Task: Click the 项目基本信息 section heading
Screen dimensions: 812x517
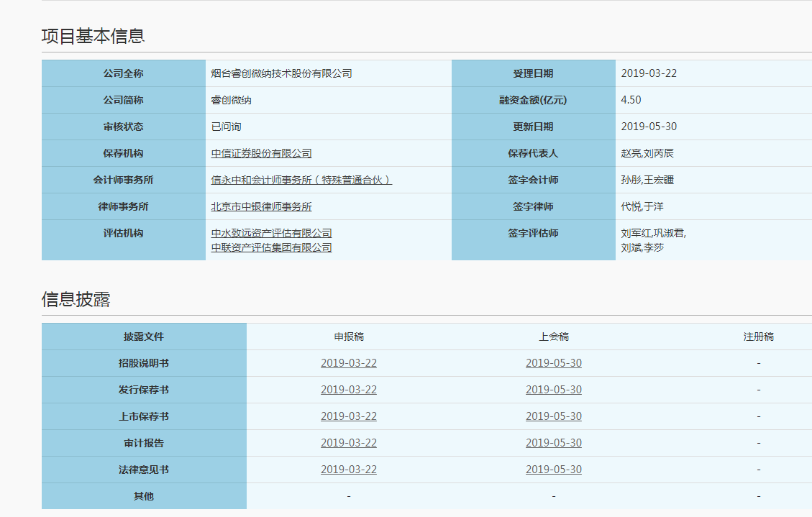Action: [x=93, y=36]
